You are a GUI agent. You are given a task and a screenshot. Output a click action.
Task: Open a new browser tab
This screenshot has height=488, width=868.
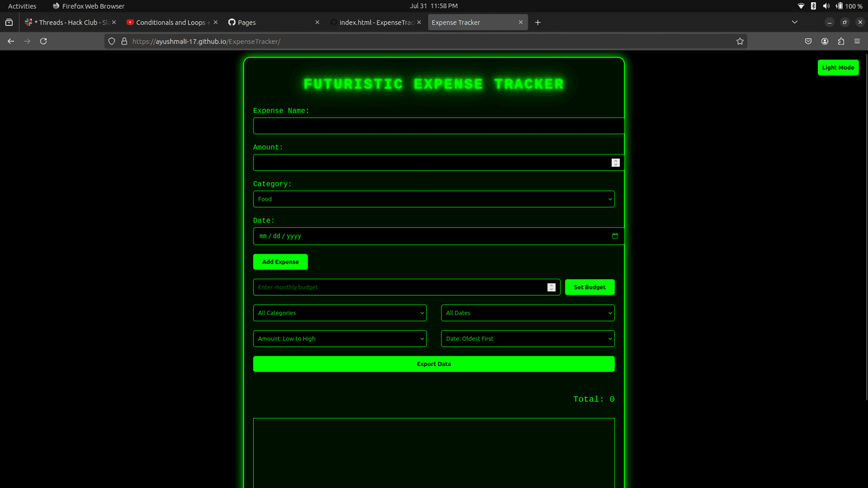click(538, 22)
